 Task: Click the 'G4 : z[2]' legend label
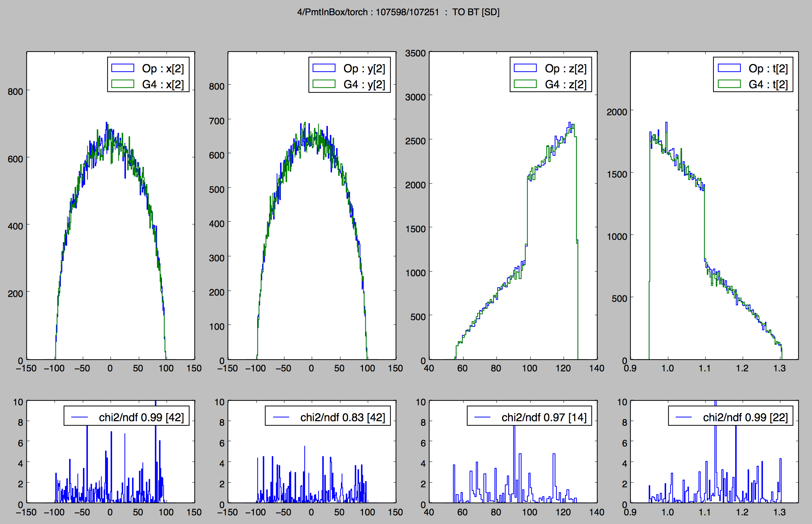click(x=566, y=84)
